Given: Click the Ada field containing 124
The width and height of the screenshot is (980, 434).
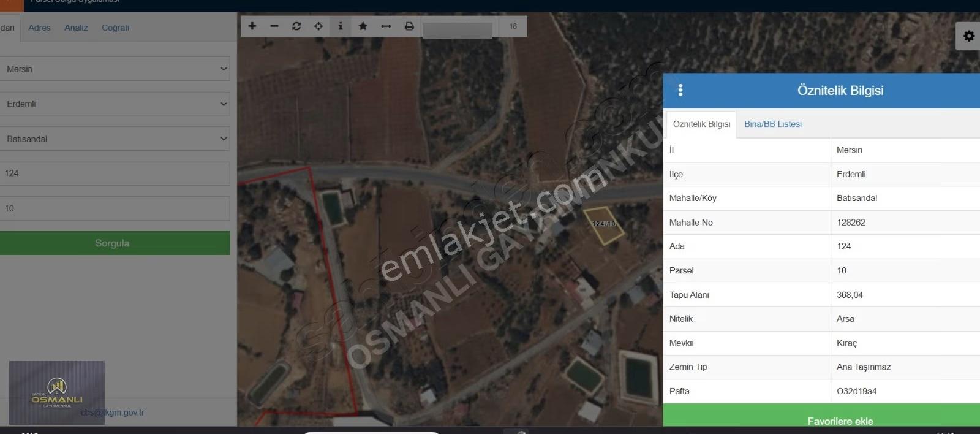Looking at the screenshot, I should (x=115, y=173).
